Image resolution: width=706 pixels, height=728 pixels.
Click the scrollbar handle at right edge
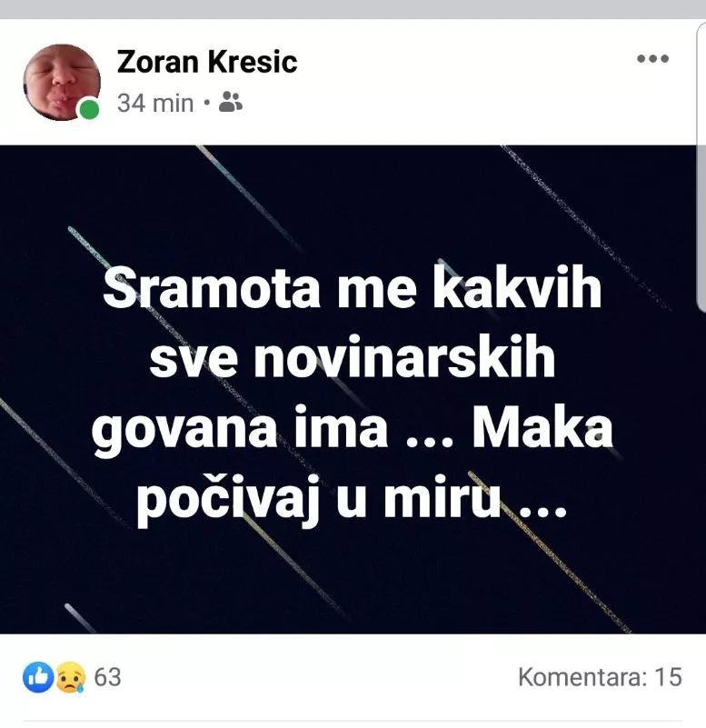701,167
